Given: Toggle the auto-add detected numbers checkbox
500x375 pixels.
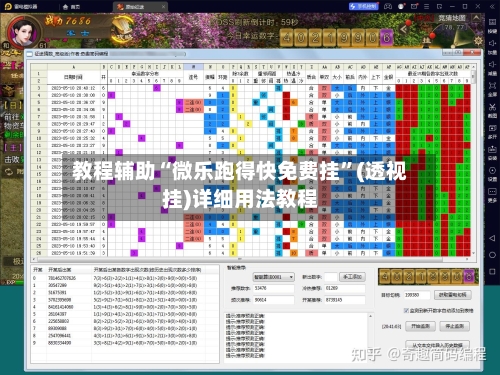Looking at the screenshot, I should pos(406,311).
